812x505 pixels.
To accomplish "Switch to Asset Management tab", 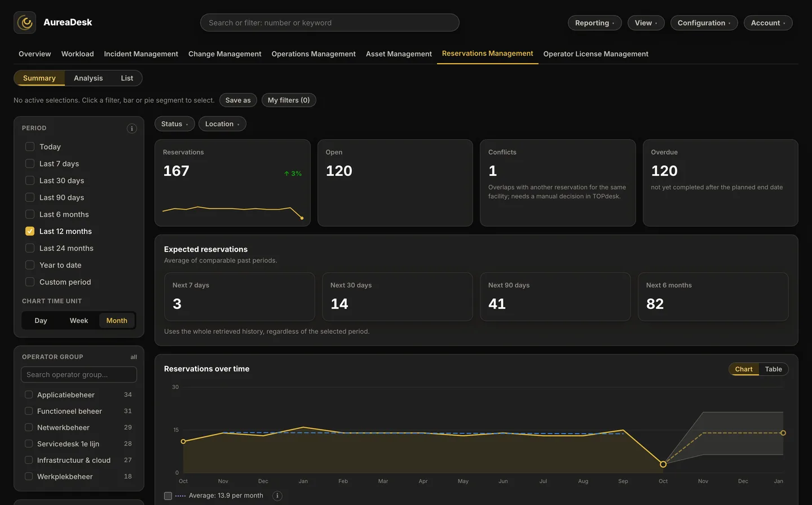I will coord(399,54).
